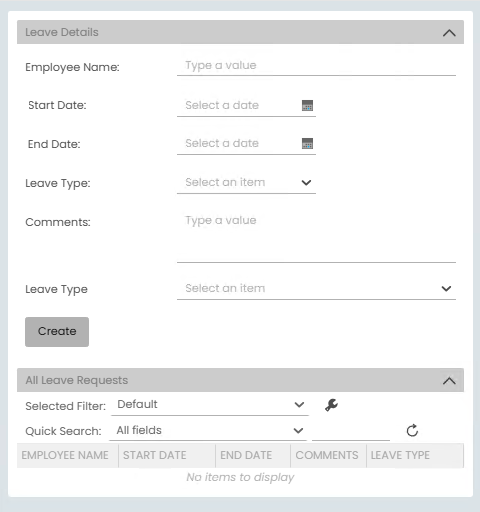Sort by LEAVE TYPE column header
This screenshot has height=512, width=480.
click(x=415, y=455)
